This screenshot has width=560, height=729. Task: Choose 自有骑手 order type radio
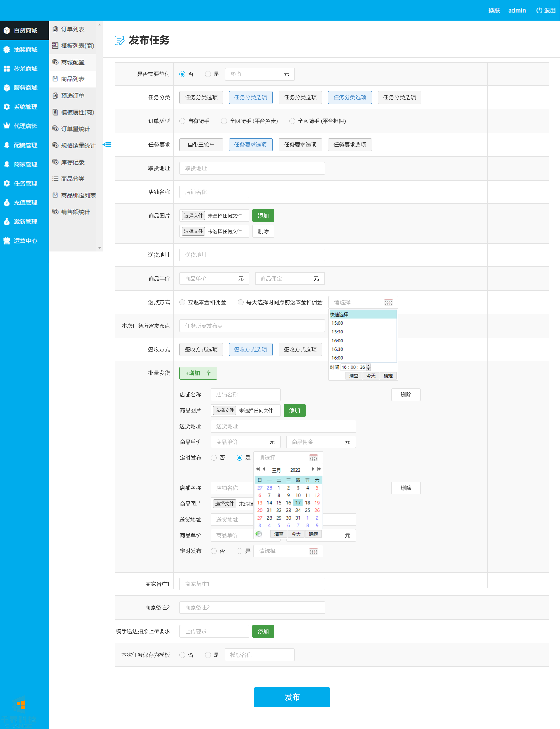(x=182, y=121)
